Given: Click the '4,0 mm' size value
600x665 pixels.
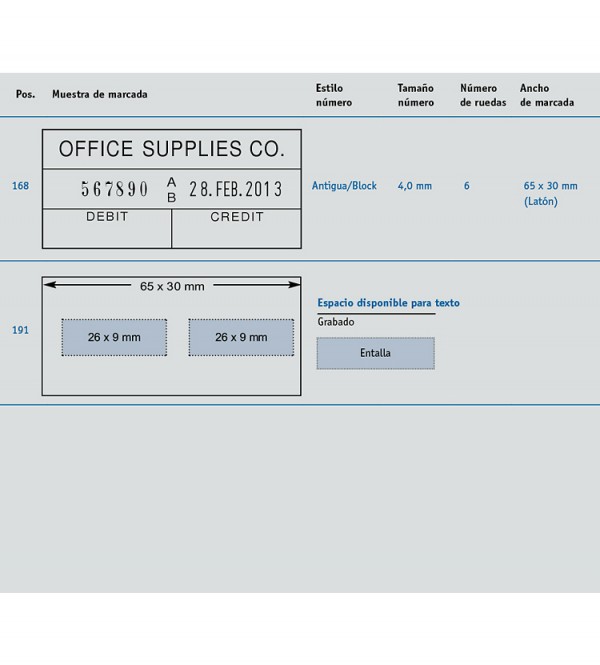Looking at the screenshot, I should [x=415, y=186].
